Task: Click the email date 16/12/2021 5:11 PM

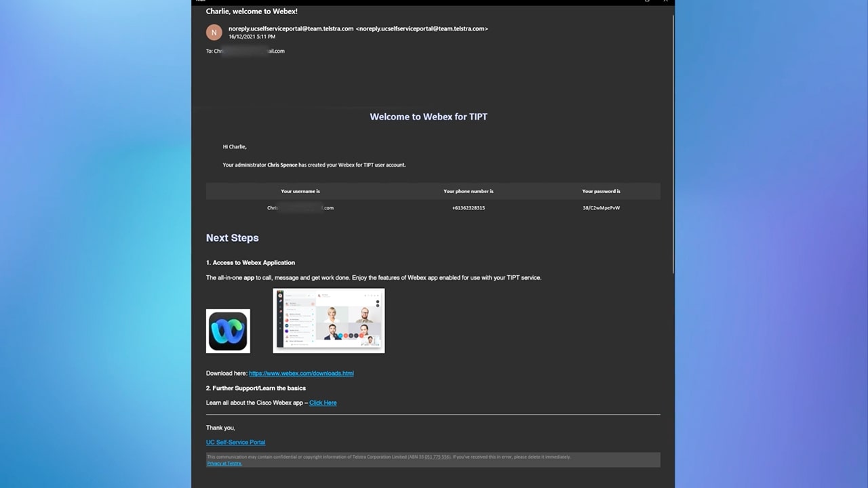Action: coord(252,37)
